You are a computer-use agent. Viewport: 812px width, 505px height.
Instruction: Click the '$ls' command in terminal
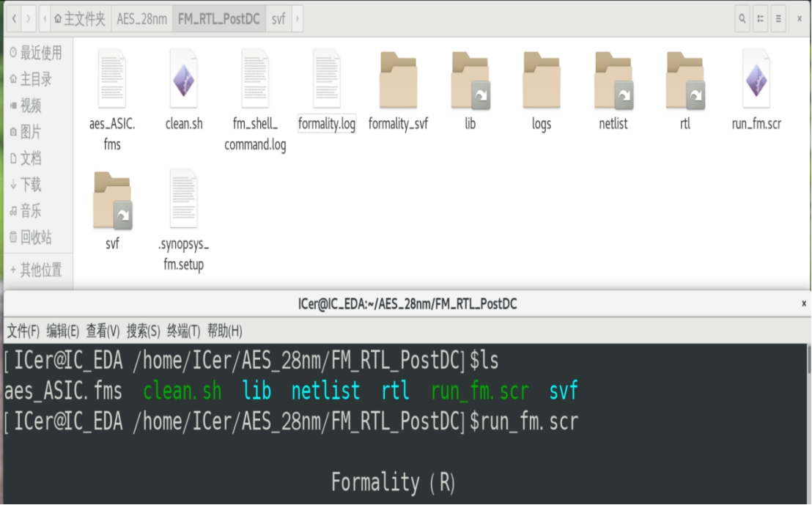[484, 361]
